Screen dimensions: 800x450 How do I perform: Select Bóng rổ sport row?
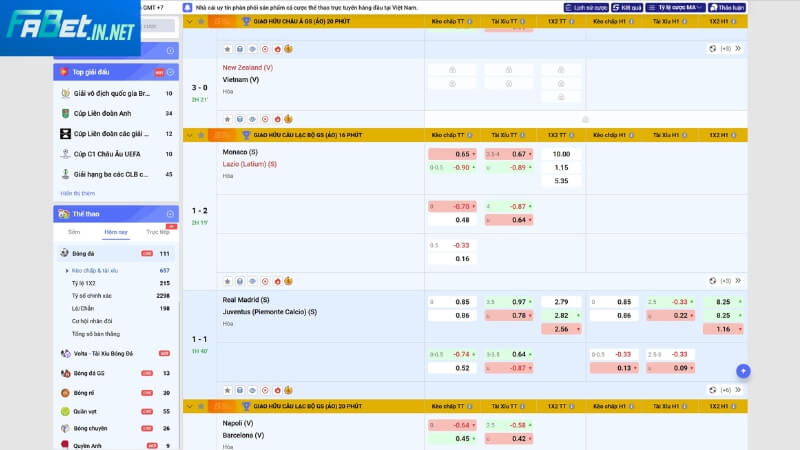point(117,393)
